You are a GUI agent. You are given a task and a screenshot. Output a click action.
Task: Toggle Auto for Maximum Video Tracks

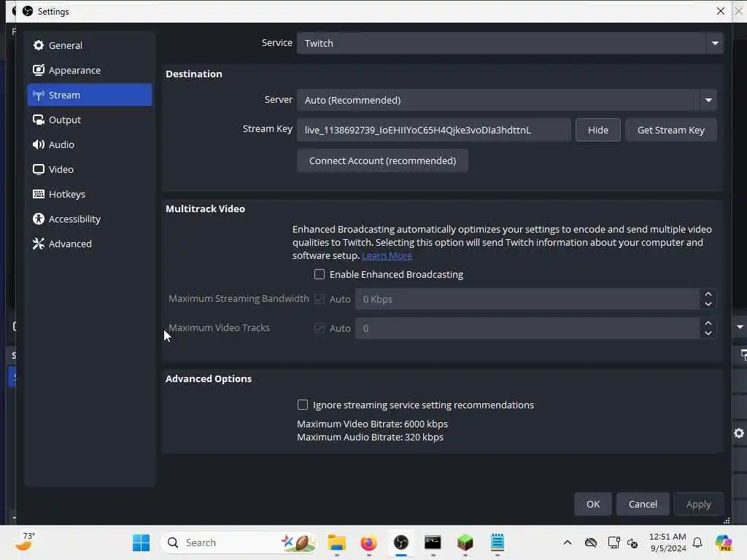click(320, 328)
